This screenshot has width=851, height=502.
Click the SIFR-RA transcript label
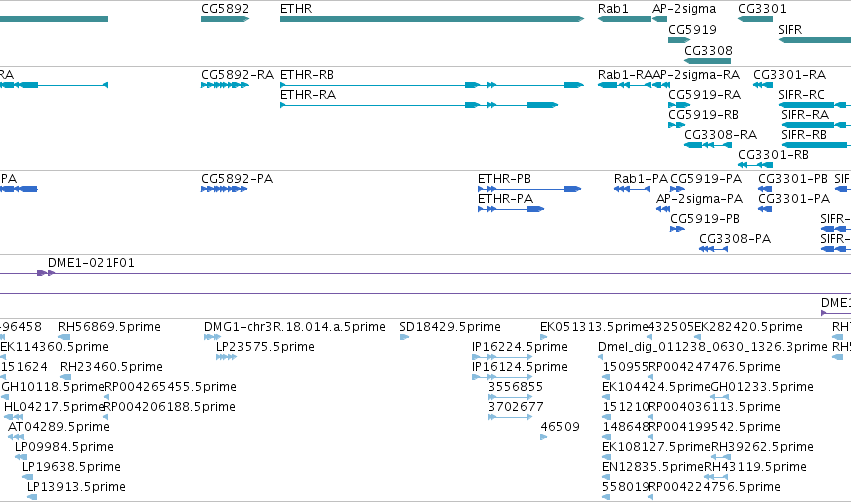coord(805,115)
